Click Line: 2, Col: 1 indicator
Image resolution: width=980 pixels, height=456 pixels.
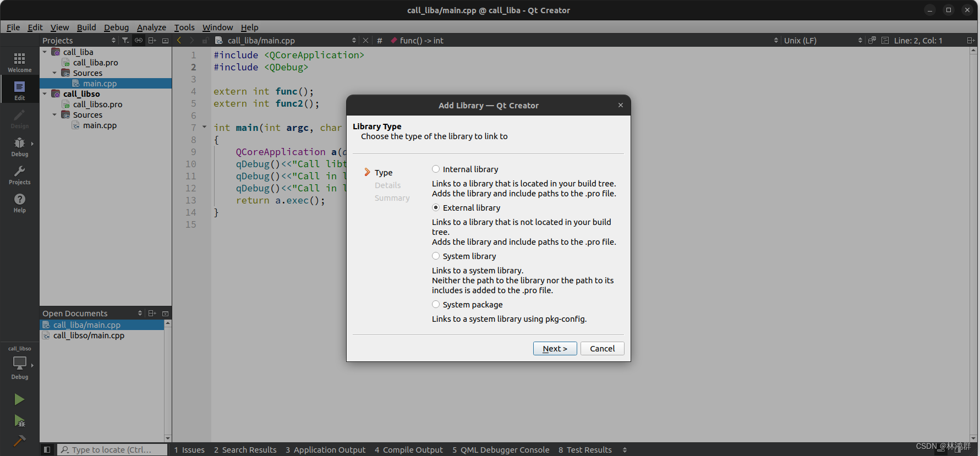coord(918,40)
